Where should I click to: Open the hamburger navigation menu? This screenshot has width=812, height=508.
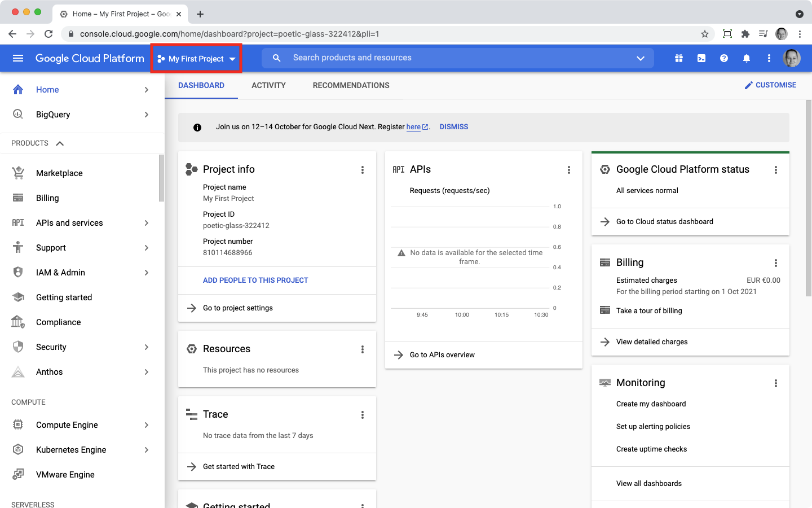point(18,58)
